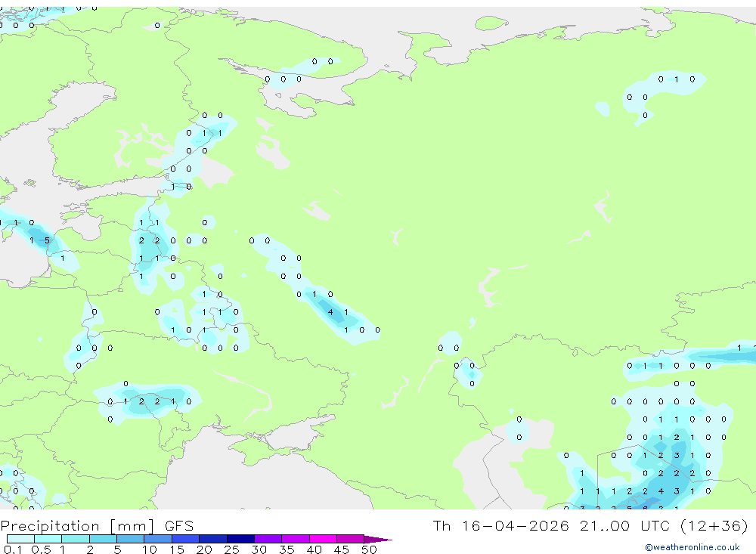This screenshot has height=554, width=756.
Task: Select the "30" legend scale label
Action: coord(259,549)
